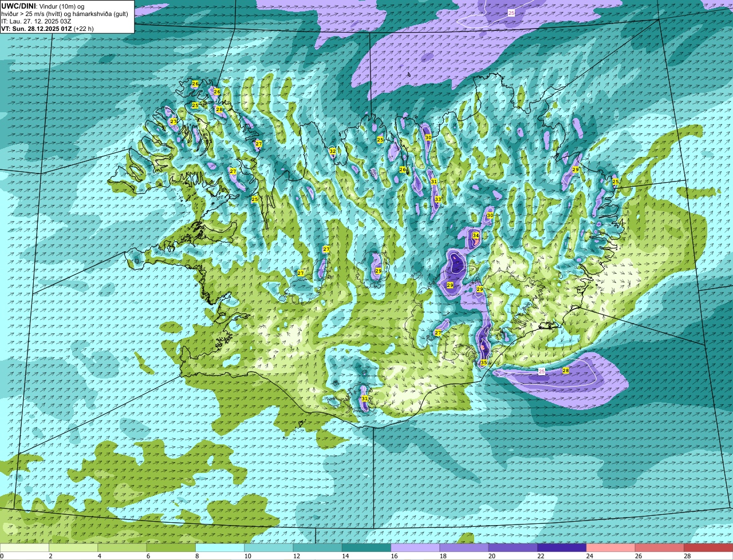Viewport: 733px width, 560px height.
Task: Select the '16' tick label on color scale
Action: pyautogui.click(x=394, y=555)
